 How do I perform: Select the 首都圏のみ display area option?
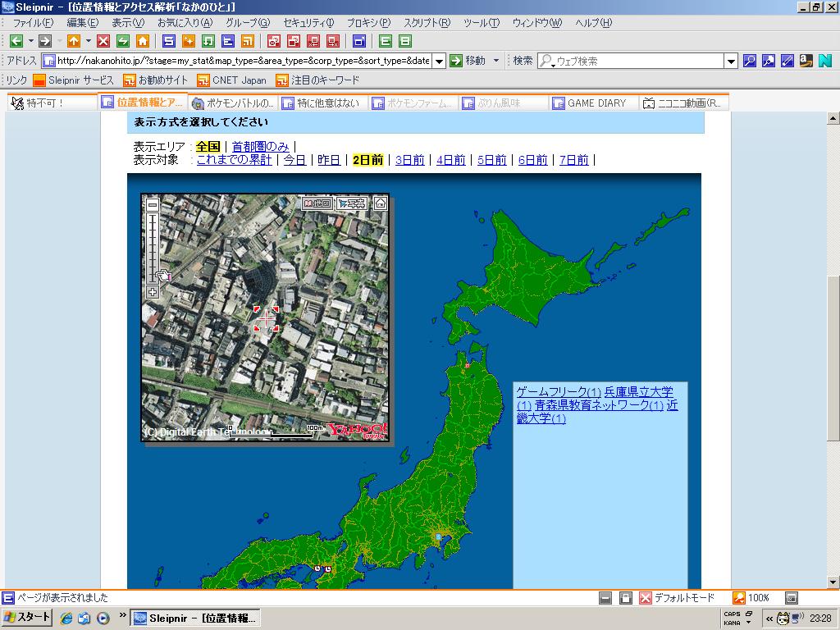pyautogui.click(x=260, y=147)
